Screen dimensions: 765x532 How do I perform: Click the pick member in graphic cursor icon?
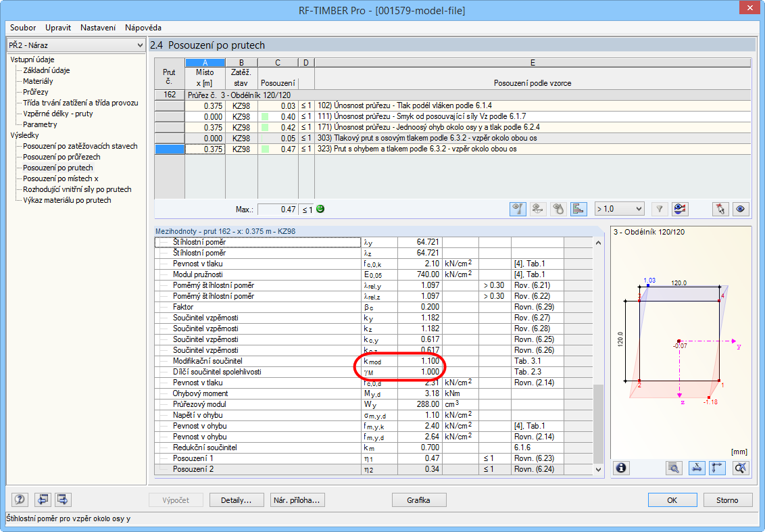pyautogui.click(x=720, y=209)
